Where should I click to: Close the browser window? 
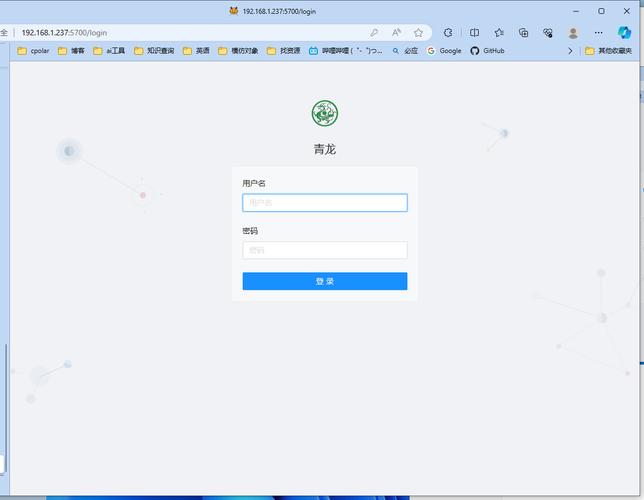click(627, 12)
